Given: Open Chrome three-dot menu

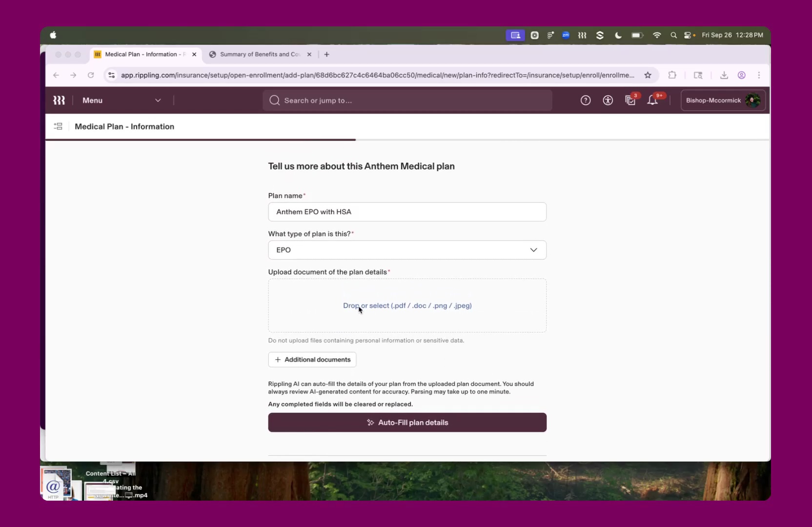Looking at the screenshot, I should coord(759,75).
